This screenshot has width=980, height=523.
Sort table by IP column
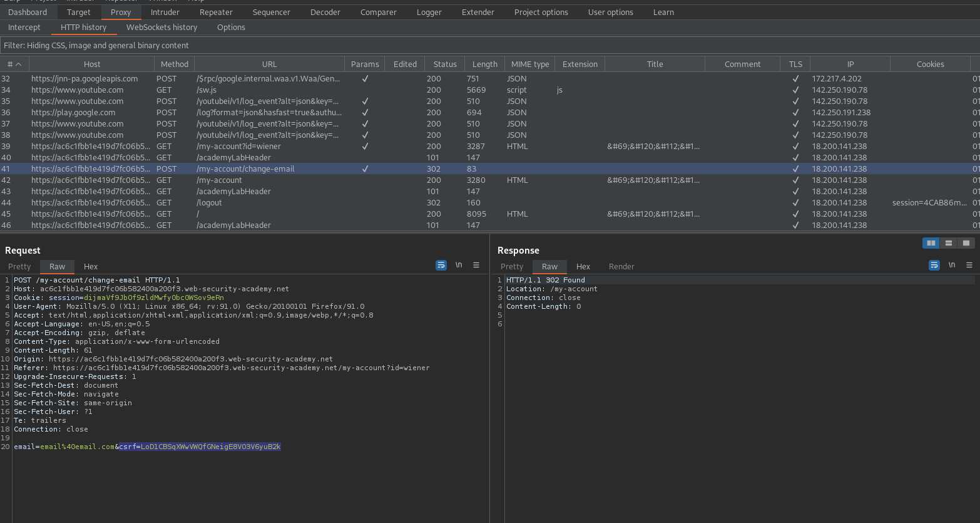click(x=850, y=64)
